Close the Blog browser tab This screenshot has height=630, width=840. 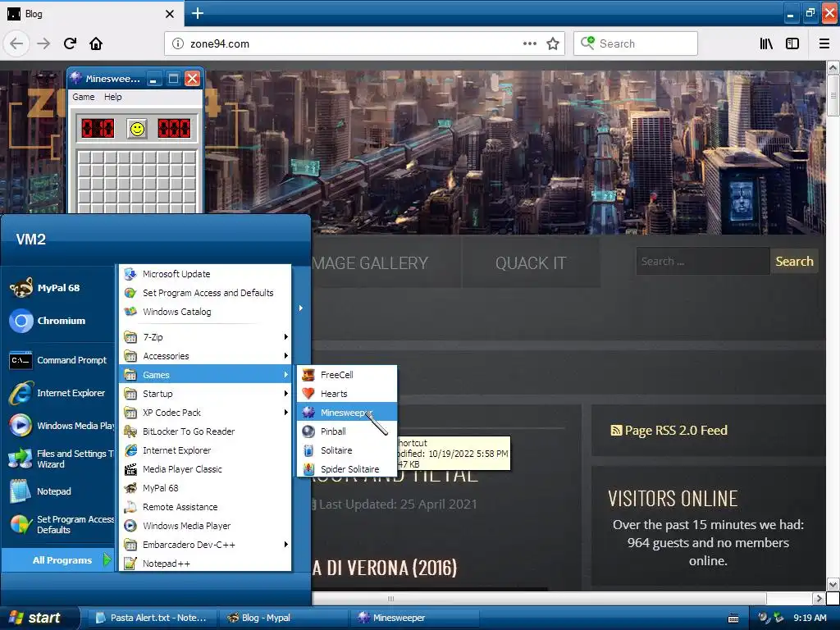pos(169,14)
